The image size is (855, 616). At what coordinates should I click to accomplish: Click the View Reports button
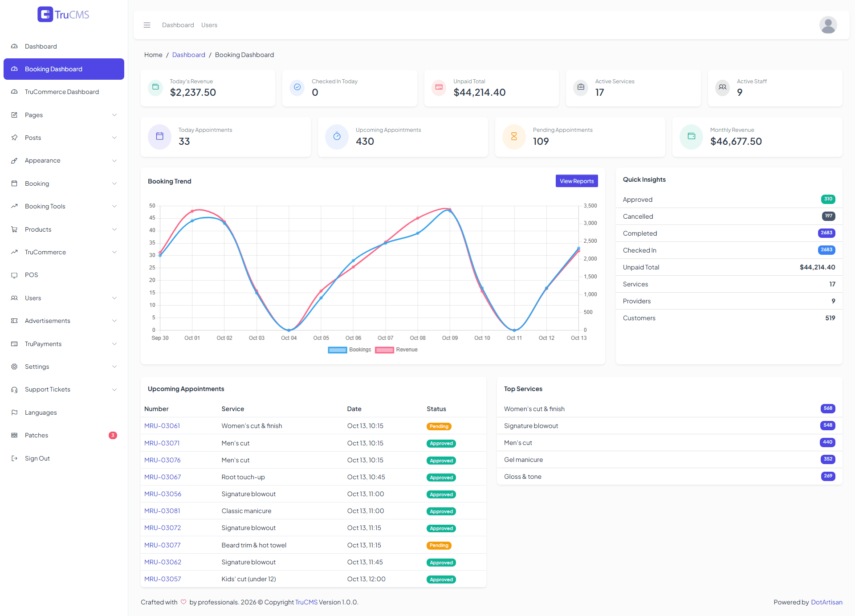(x=577, y=181)
